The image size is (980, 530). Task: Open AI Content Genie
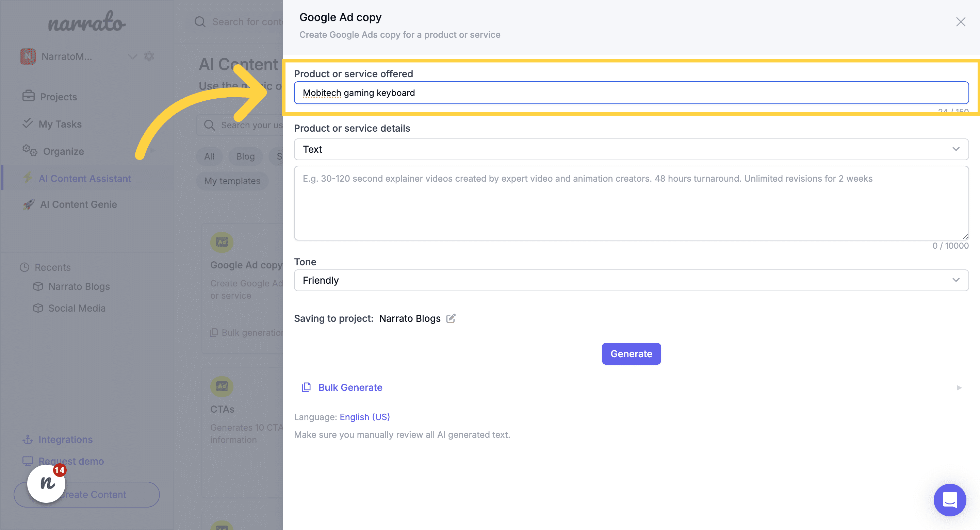coord(78,204)
